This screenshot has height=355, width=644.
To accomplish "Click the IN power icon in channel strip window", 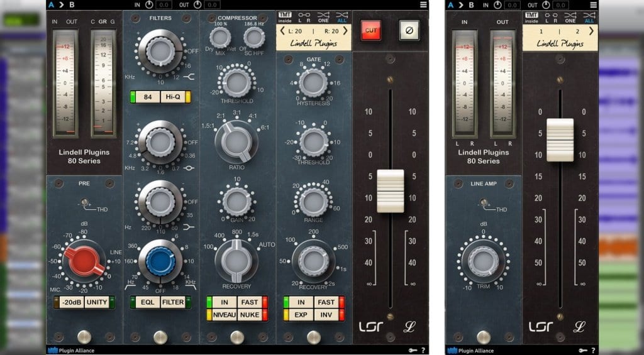I will pyautogui.click(x=149, y=5).
